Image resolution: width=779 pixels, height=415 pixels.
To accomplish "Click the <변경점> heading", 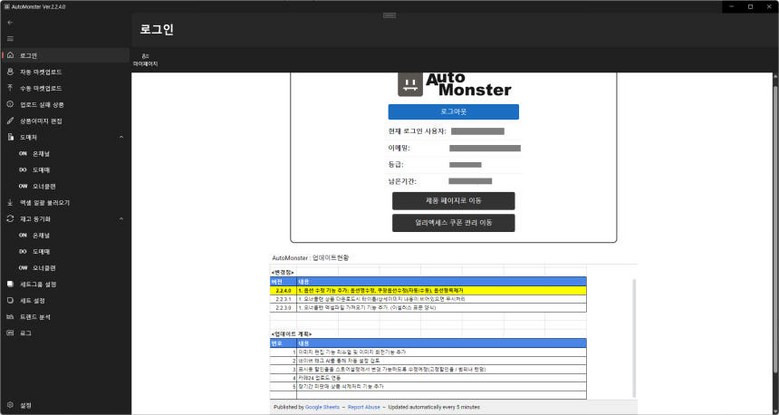I will pyautogui.click(x=283, y=272).
